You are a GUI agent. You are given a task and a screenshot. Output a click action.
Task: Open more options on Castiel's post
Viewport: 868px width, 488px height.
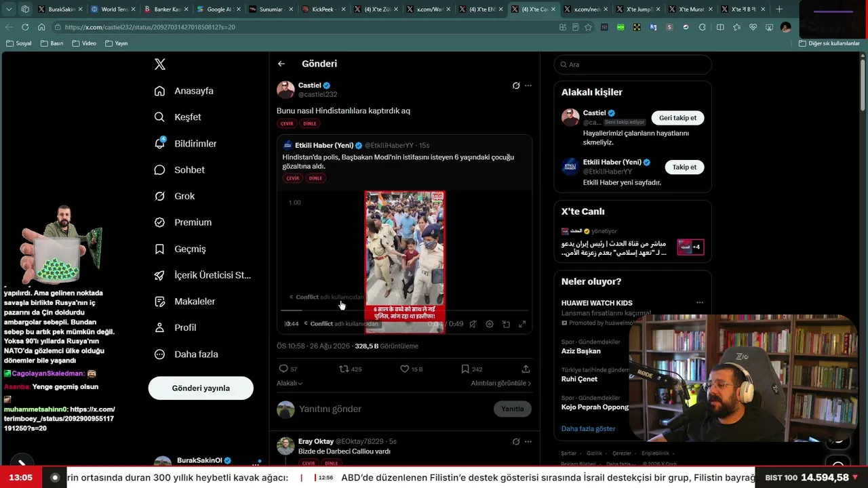pyautogui.click(x=528, y=85)
